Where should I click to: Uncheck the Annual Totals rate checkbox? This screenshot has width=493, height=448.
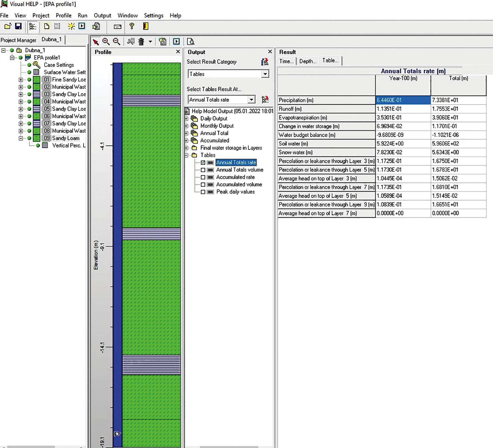(203, 162)
